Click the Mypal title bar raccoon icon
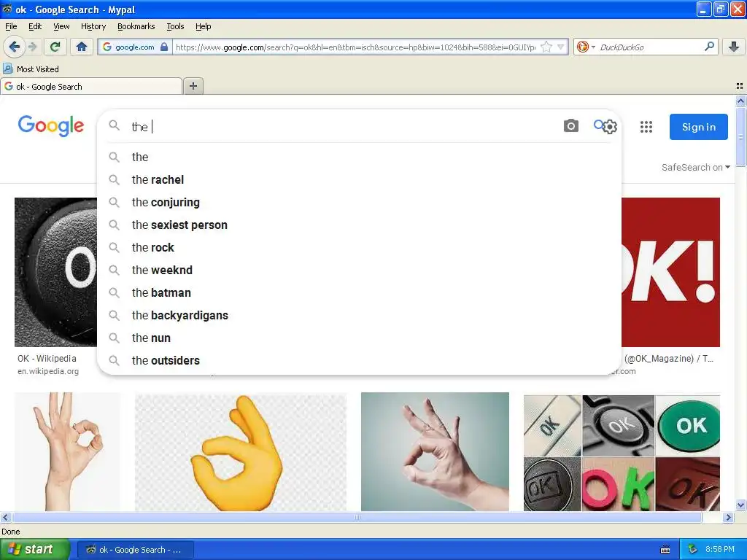This screenshot has height=560, width=747. 7,9
